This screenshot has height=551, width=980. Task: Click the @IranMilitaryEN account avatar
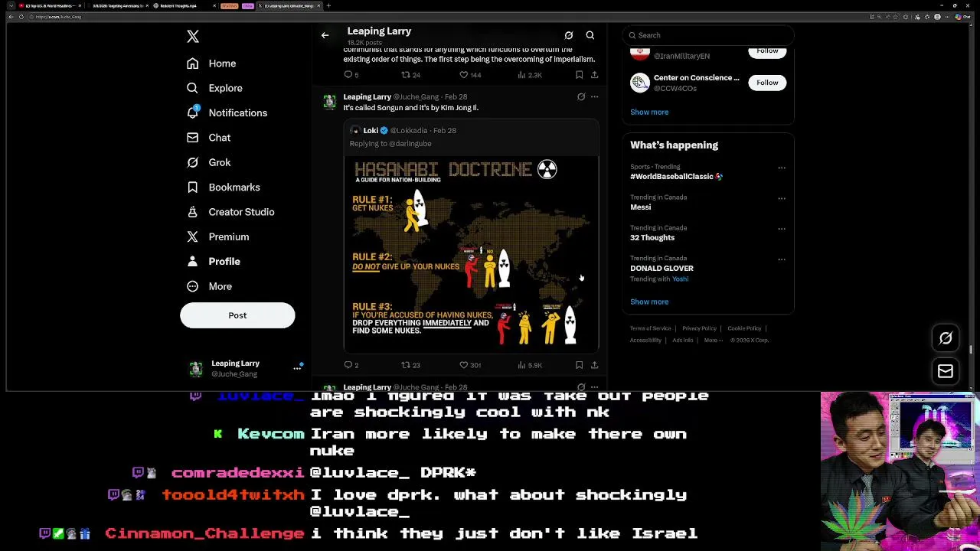[x=639, y=54]
